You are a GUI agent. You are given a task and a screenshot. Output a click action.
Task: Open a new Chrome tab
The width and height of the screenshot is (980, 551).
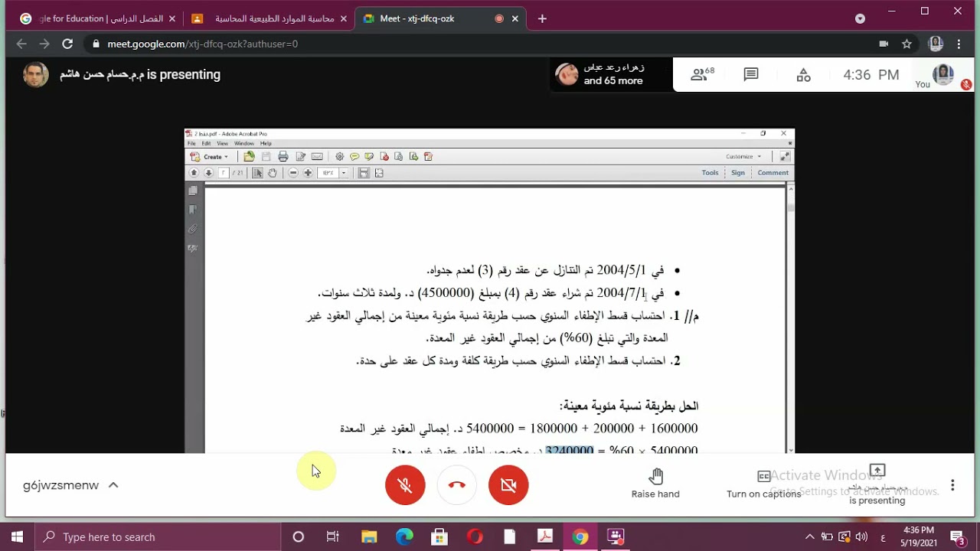click(x=542, y=18)
